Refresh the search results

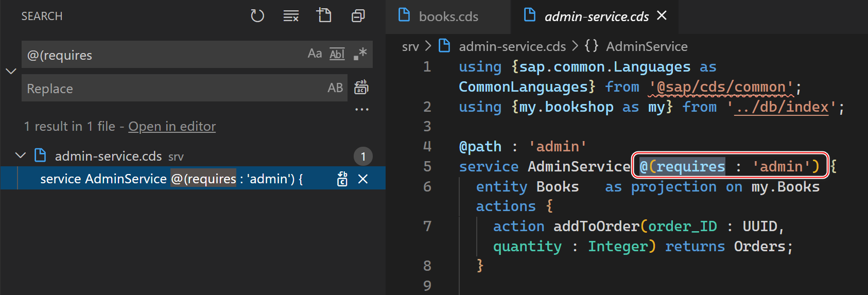click(257, 16)
